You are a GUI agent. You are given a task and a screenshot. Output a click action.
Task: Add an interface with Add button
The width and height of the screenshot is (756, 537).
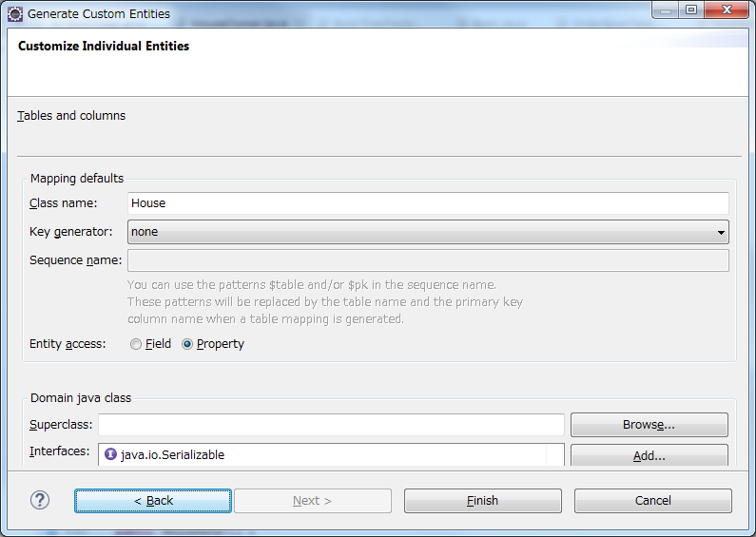point(649,455)
